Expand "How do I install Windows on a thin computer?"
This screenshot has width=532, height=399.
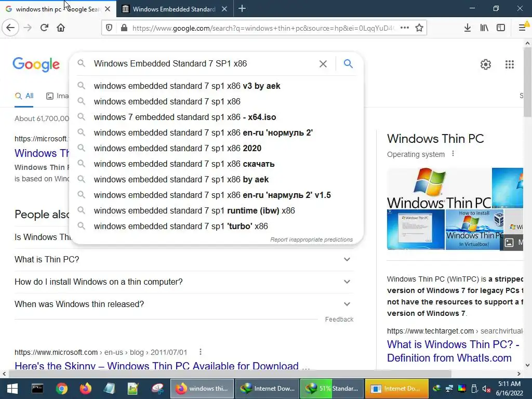(x=184, y=282)
